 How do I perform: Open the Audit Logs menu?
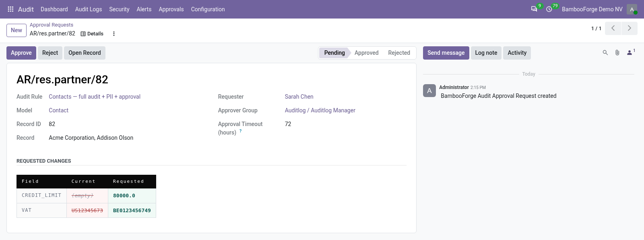89,9
